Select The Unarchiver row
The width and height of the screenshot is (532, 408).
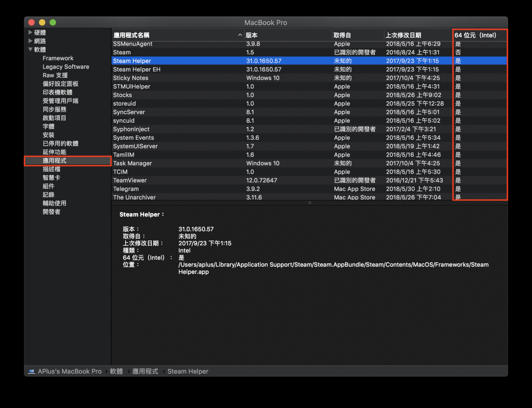click(x=309, y=197)
